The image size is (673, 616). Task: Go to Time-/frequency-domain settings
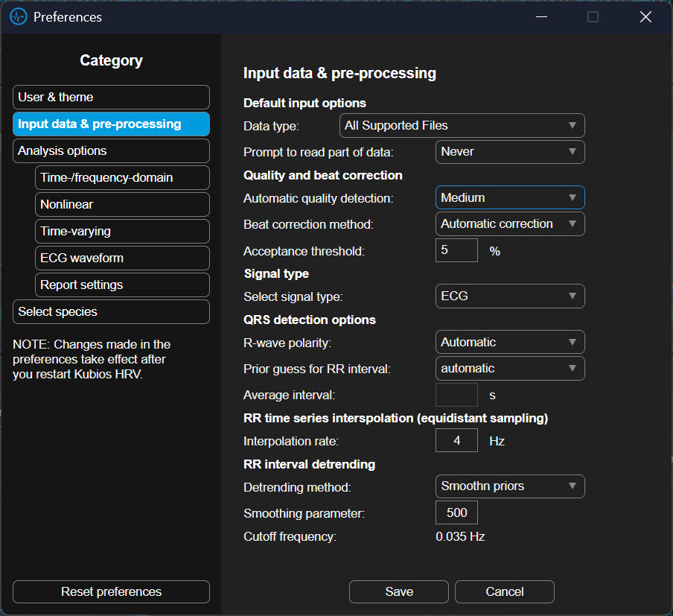coord(122,178)
